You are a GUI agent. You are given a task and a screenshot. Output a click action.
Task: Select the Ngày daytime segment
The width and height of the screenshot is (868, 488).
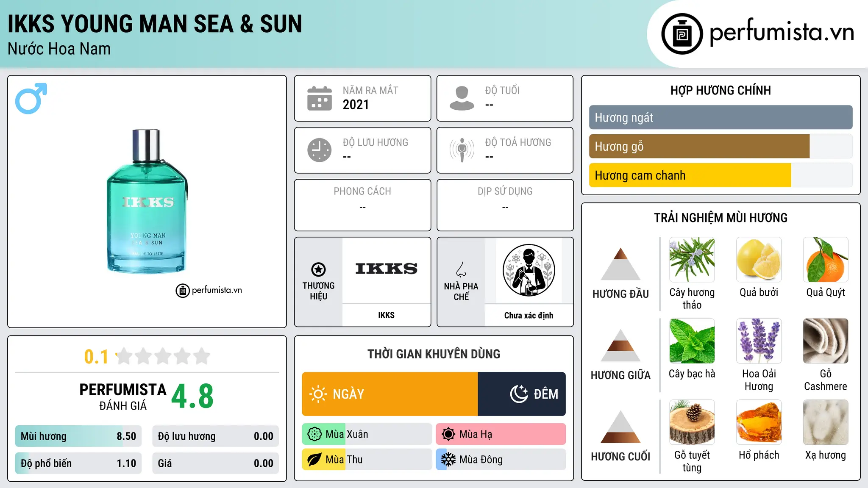[390, 394]
